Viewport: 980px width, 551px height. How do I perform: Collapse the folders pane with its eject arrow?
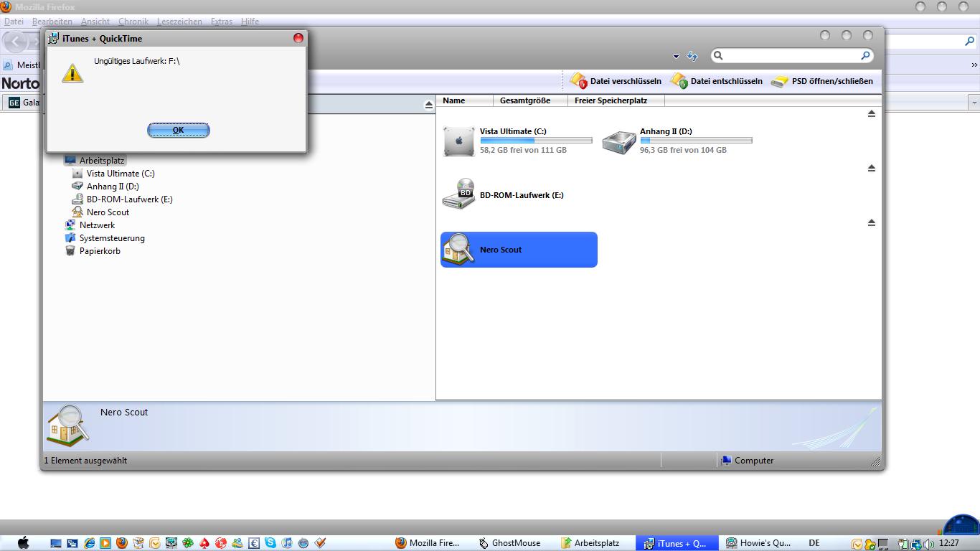tap(429, 105)
